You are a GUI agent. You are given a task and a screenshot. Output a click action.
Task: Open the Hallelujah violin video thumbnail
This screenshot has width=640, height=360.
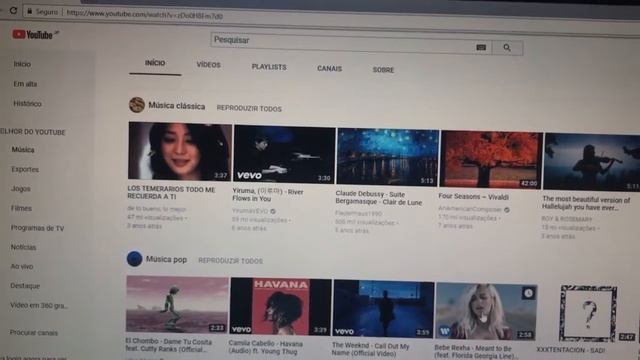[592, 162]
